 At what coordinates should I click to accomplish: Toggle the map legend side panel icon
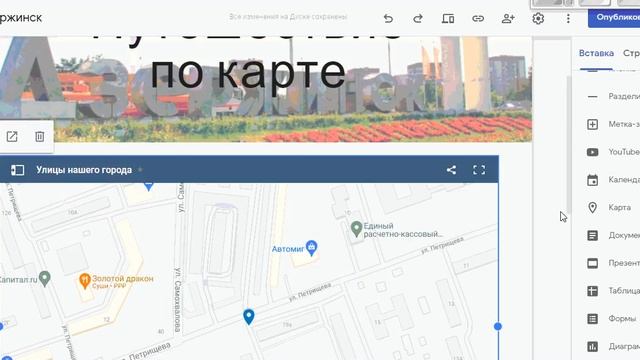tap(18, 170)
